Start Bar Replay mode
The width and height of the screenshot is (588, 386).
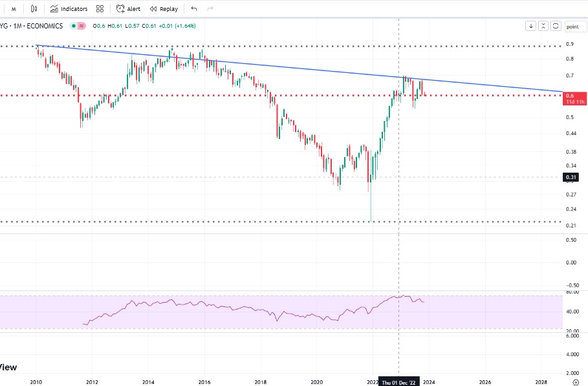(164, 8)
